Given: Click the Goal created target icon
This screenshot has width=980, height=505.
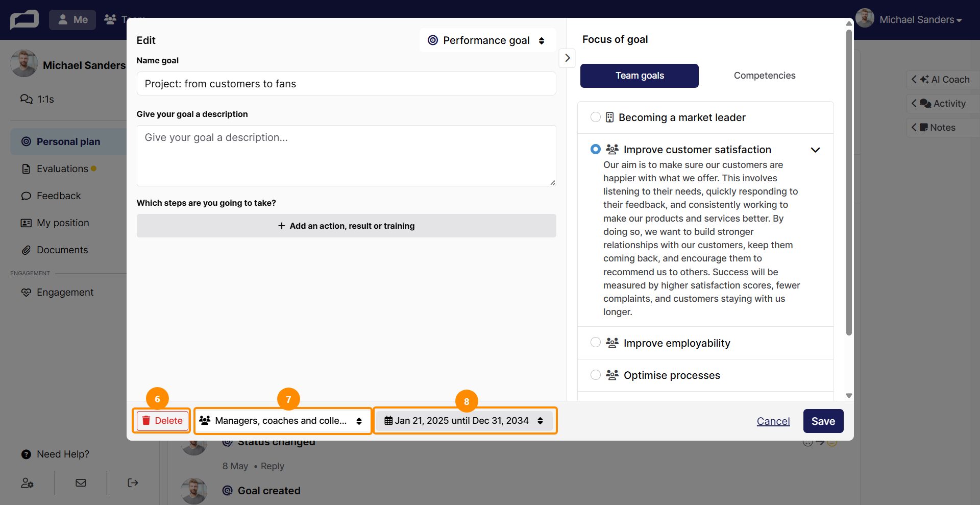Looking at the screenshot, I should (x=227, y=491).
